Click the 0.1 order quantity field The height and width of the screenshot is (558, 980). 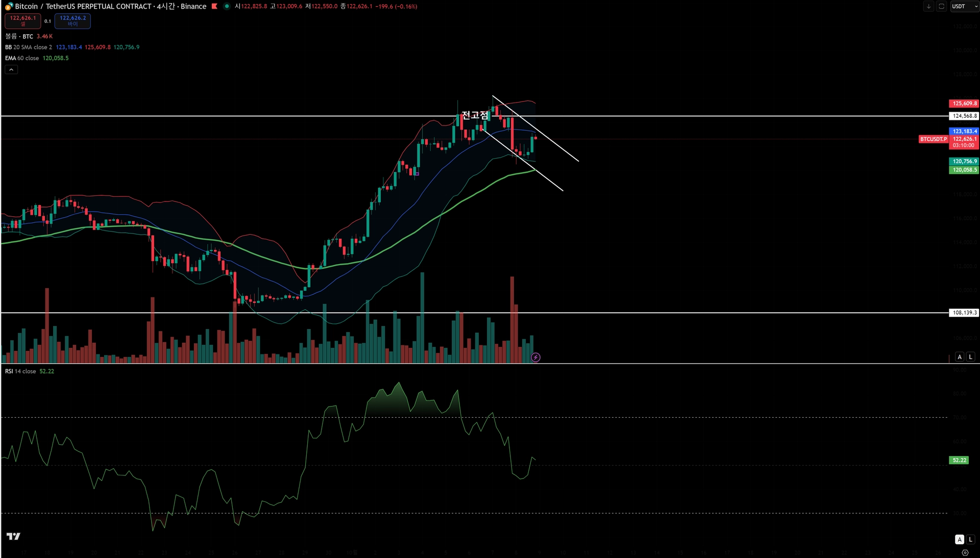[x=47, y=21]
